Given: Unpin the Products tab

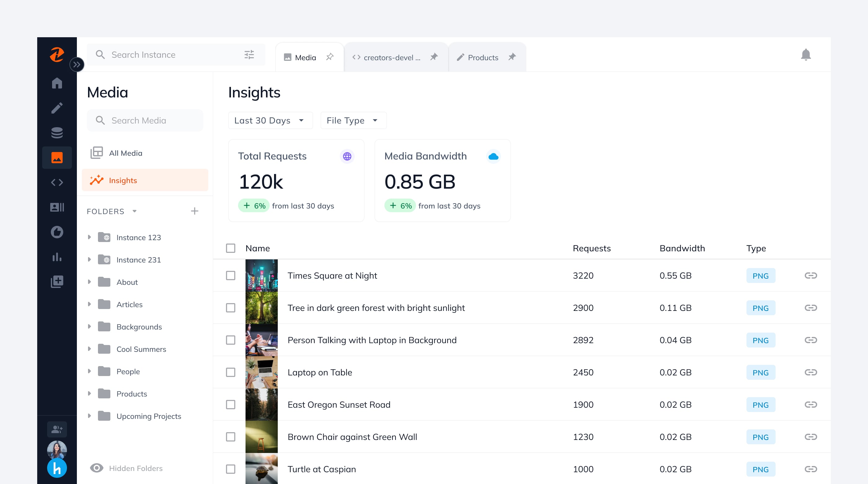Looking at the screenshot, I should click(512, 57).
